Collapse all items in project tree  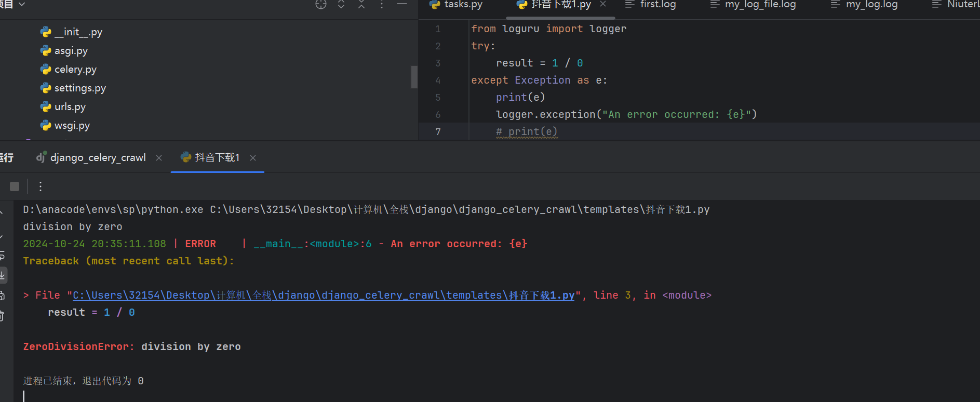361,5
